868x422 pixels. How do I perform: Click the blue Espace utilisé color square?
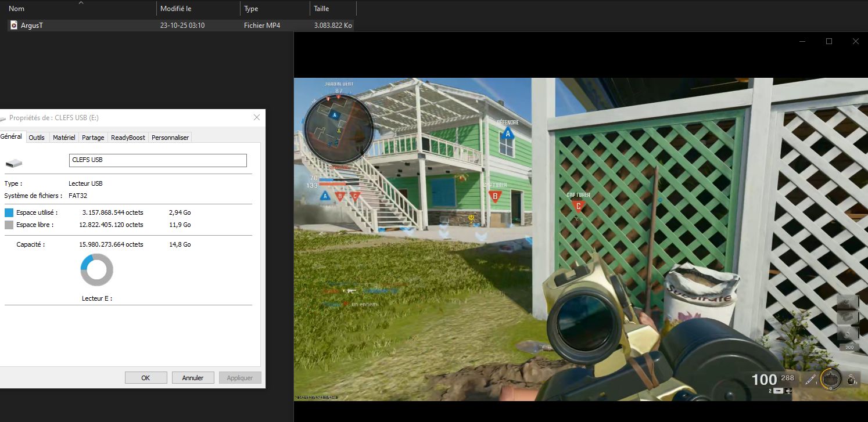[x=9, y=212]
